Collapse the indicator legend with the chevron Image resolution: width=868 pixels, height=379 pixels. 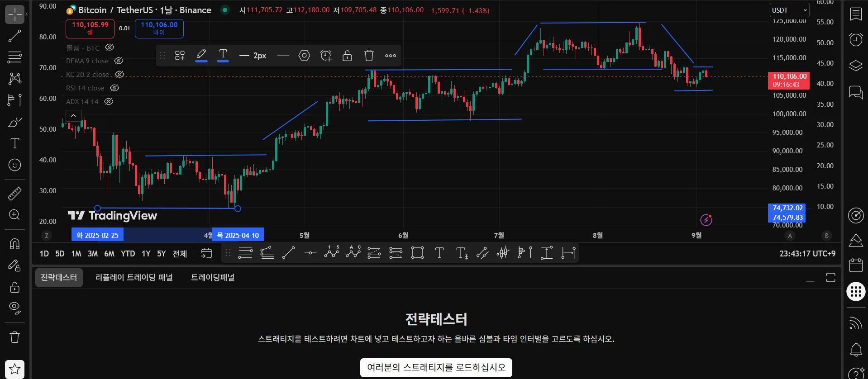tap(73, 116)
